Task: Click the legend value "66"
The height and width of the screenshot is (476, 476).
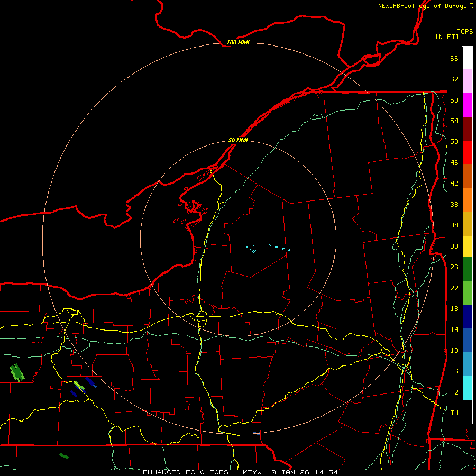Action: click(454, 58)
